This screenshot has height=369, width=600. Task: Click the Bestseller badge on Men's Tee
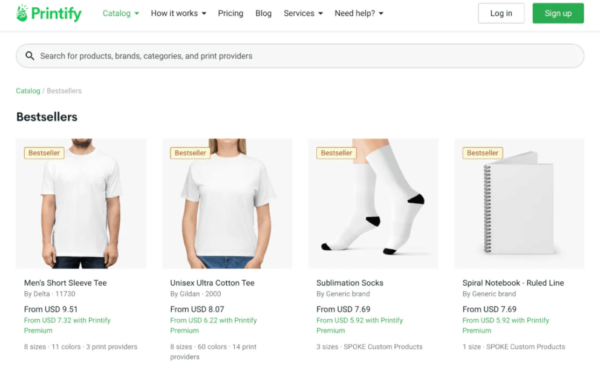[x=44, y=153]
